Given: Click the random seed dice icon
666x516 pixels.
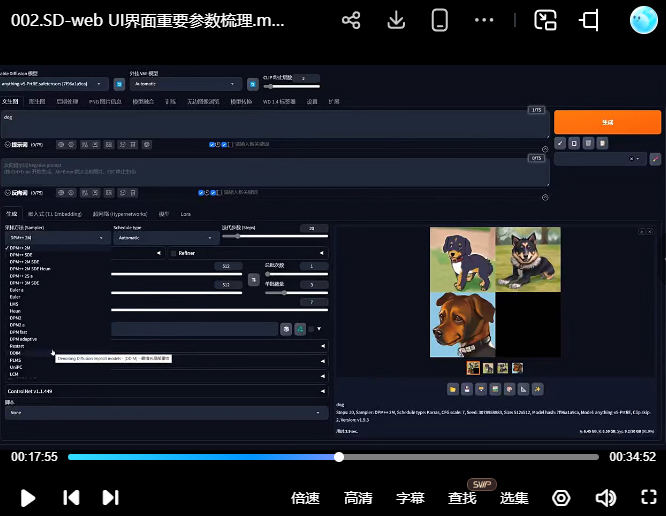Looking at the screenshot, I should point(285,328).
